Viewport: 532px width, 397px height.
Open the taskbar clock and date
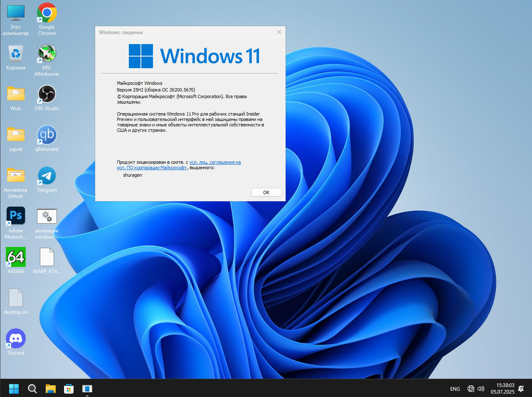(x=502, y=389)
